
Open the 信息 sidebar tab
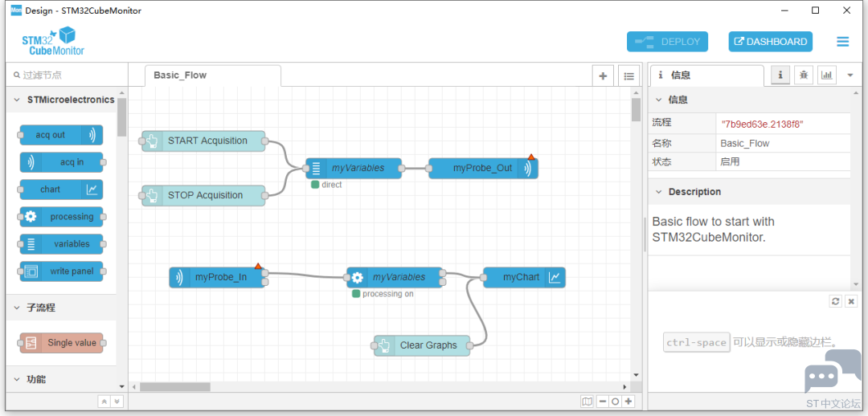706,75
